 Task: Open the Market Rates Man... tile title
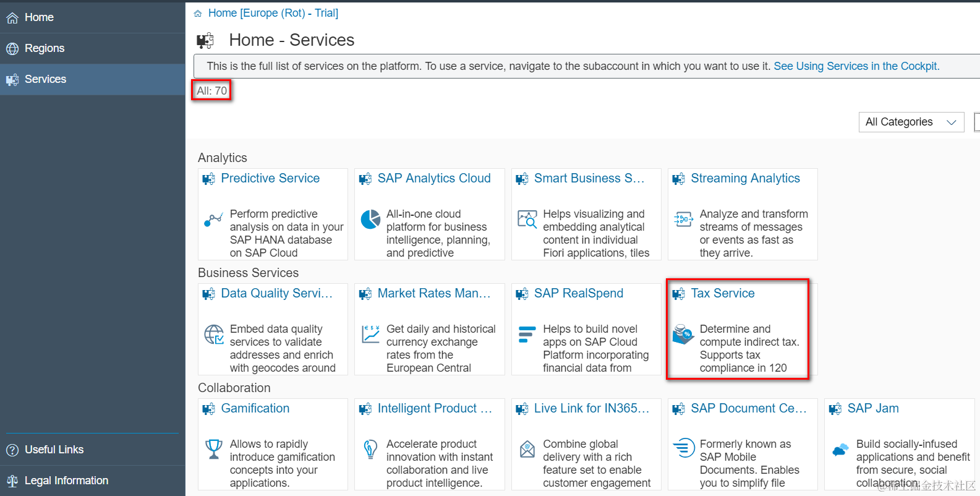[x=434, y=293]
